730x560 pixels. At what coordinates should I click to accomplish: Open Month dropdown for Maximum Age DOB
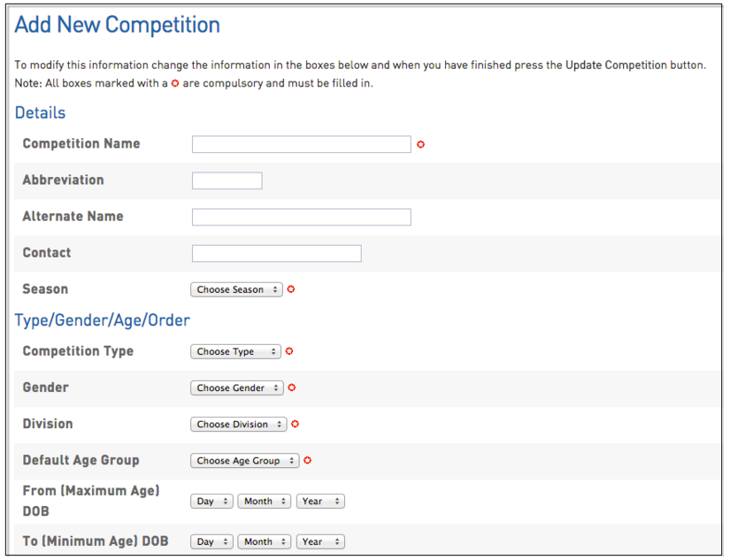[x=264, y=501]
